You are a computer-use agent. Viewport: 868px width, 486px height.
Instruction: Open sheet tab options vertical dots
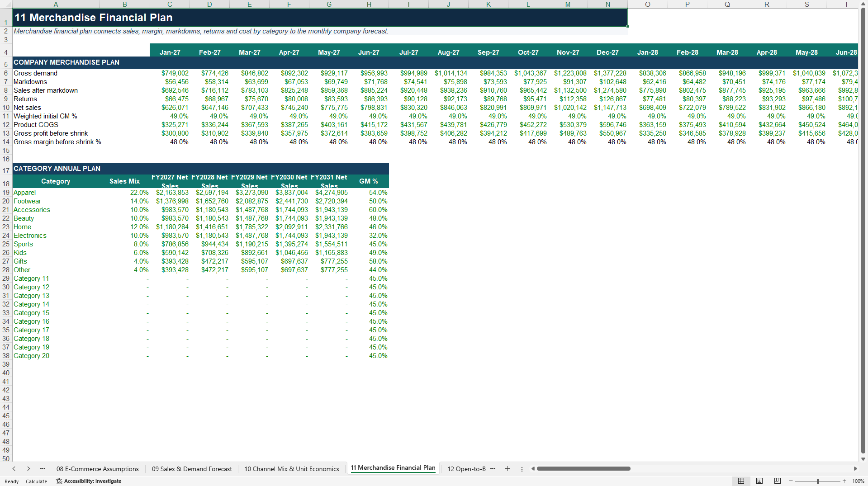pyautogui.click(x=522, y=469)
